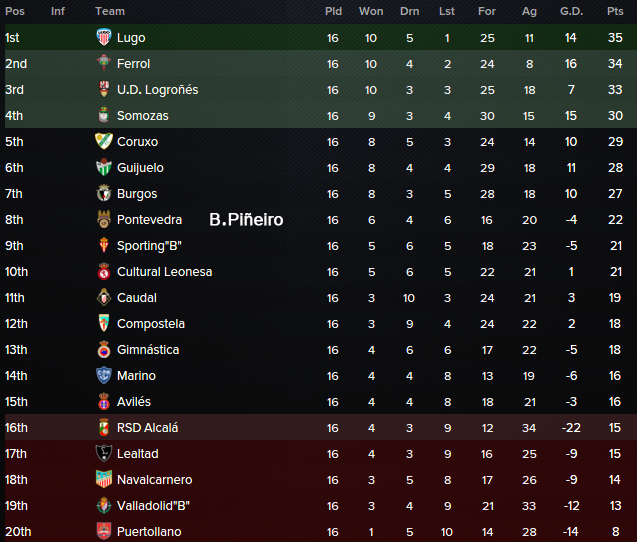
Task: Click the Guijuelo green striped crest
Action: click(104, 167)
